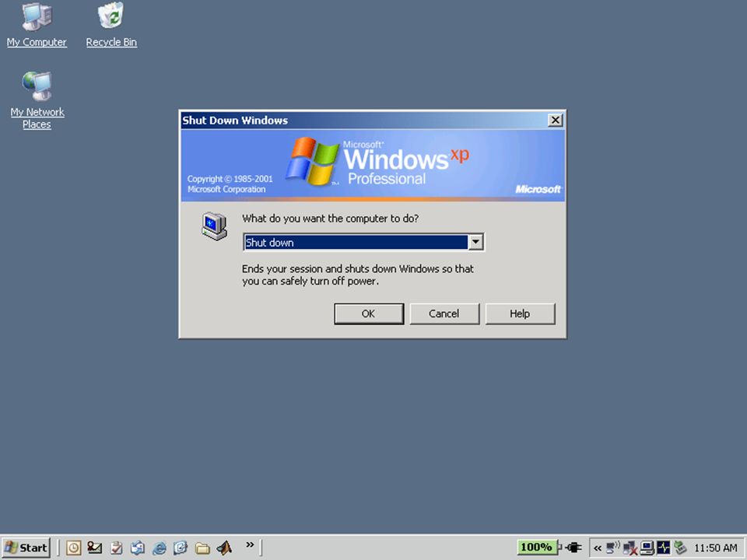This screenshot has width=747, height=560.
Task: Expand the Quick Launch overflow chevron
Action: click(x=250, y=544)
